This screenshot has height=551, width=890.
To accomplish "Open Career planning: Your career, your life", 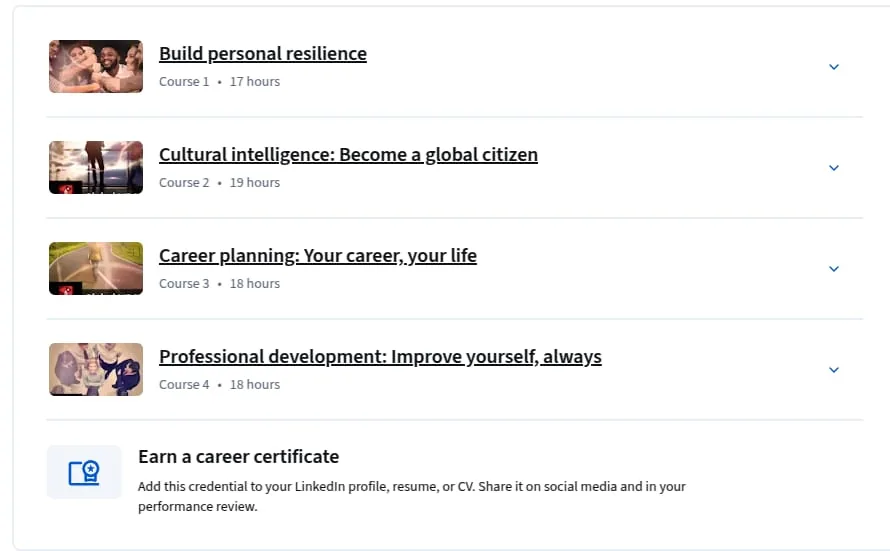I will (x=318, y=255).
